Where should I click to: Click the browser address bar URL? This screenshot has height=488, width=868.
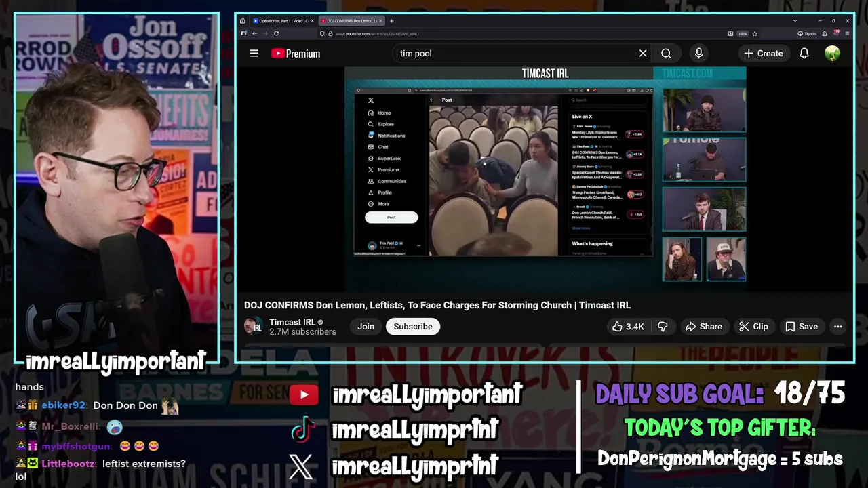377,34
